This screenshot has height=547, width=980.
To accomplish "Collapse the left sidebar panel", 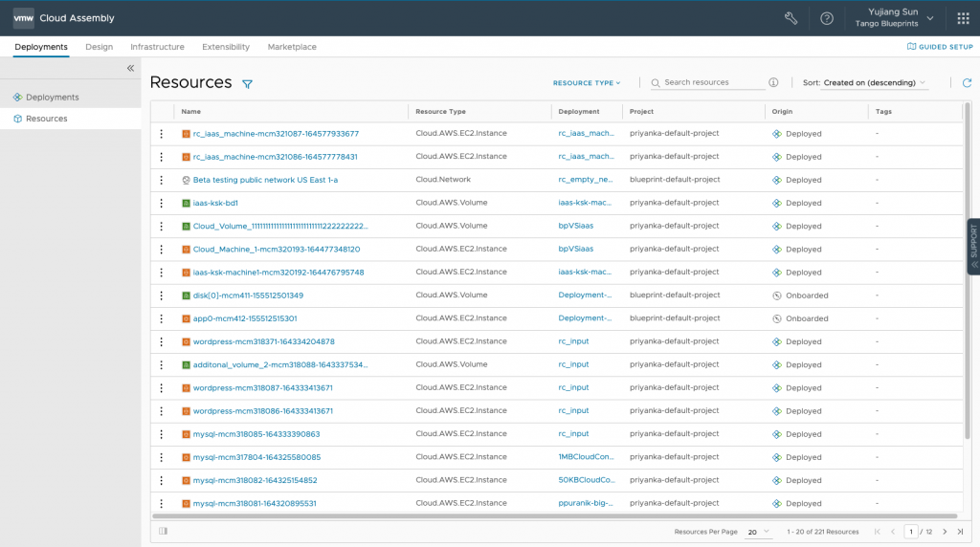I will tap(130, 68).
